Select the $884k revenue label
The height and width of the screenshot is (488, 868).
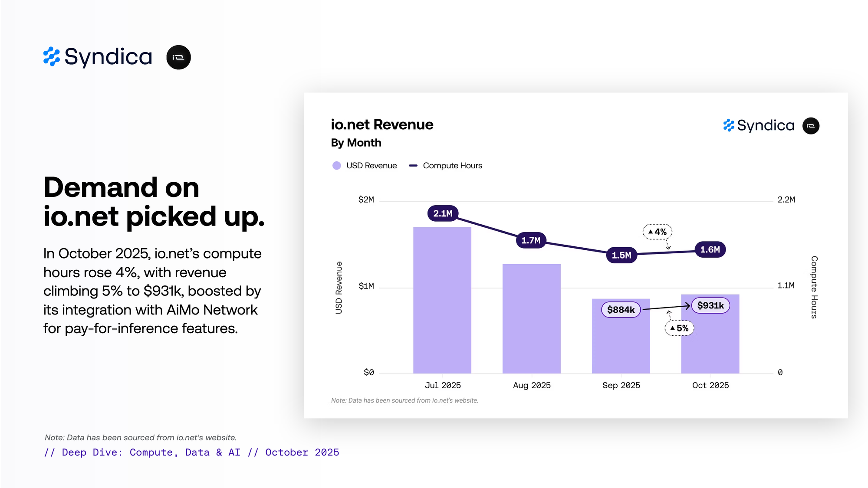pyautogui.click(x=621, y=310)
